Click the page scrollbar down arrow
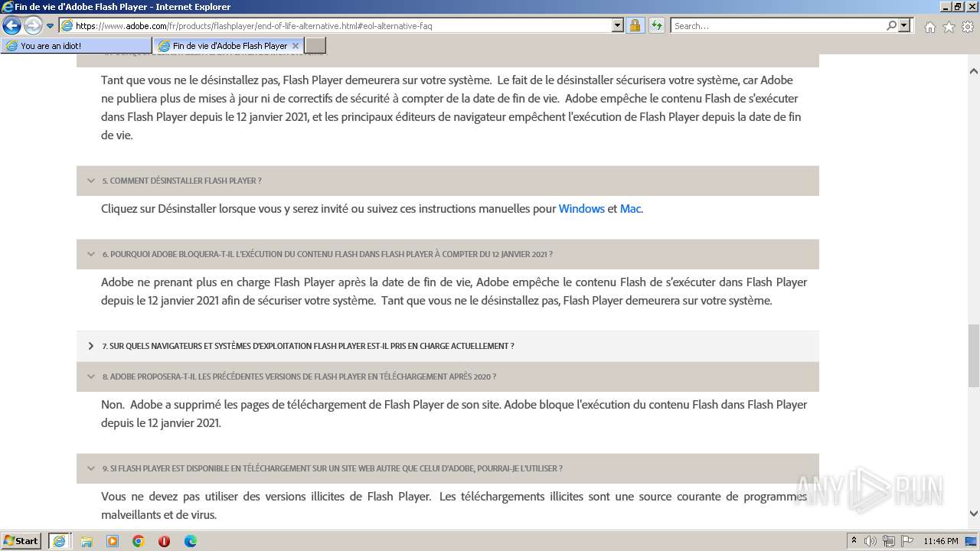980x551 pixels. [973, 514]
